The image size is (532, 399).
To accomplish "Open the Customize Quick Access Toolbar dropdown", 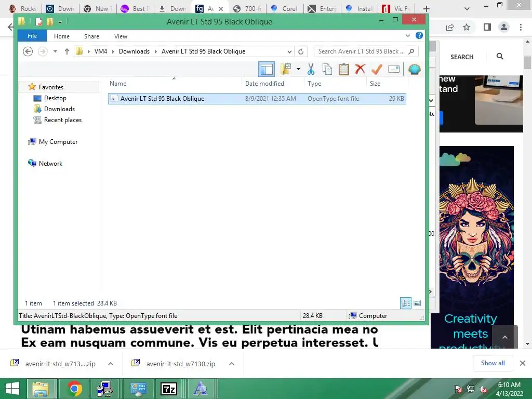I will pyautogui.click(x=60, y=22).
